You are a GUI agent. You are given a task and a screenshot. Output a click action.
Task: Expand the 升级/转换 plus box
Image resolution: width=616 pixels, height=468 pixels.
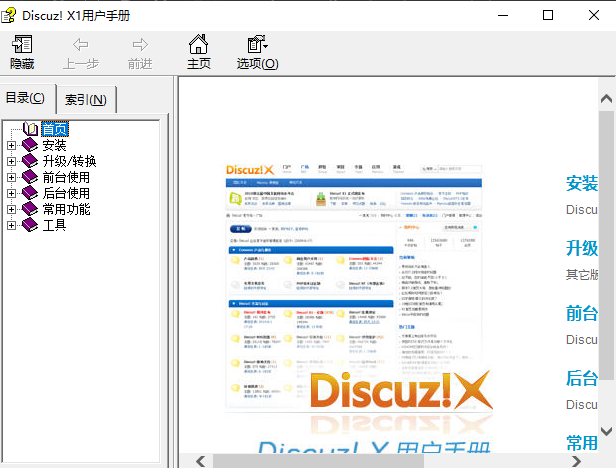point(12,162)
